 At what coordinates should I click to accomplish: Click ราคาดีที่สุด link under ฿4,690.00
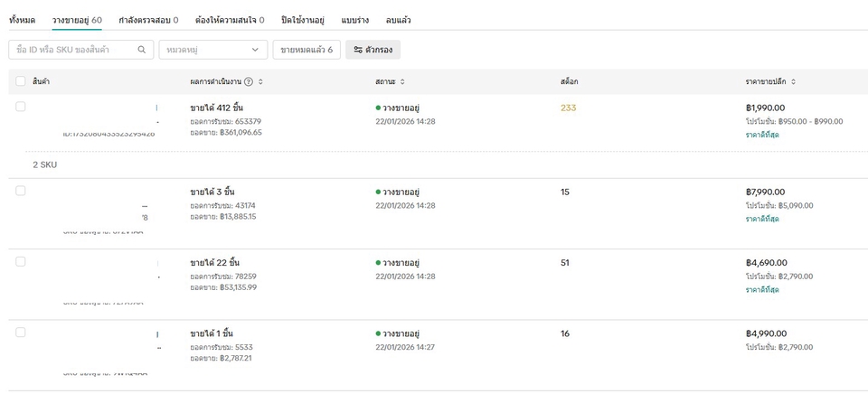[762, 289]
